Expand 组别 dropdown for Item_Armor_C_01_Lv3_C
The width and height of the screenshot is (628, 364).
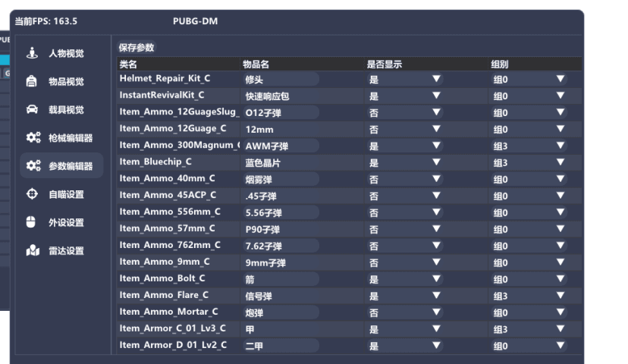tap(529, 329)
